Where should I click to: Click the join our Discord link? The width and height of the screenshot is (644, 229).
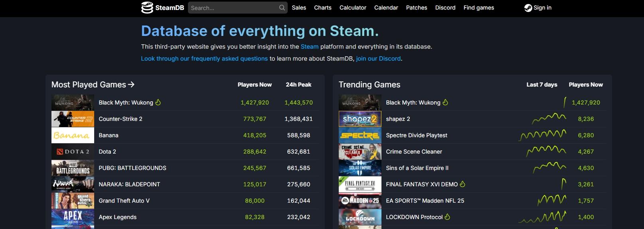point(378,59)
